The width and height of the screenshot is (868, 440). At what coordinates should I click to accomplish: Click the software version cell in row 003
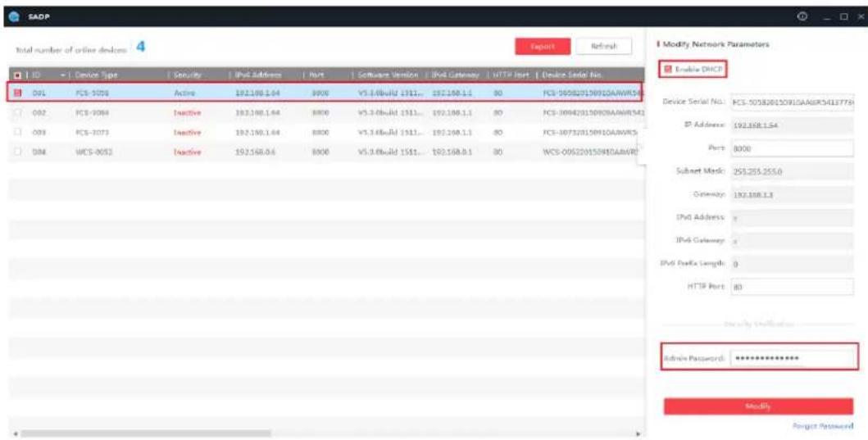(x=389, y=132)
